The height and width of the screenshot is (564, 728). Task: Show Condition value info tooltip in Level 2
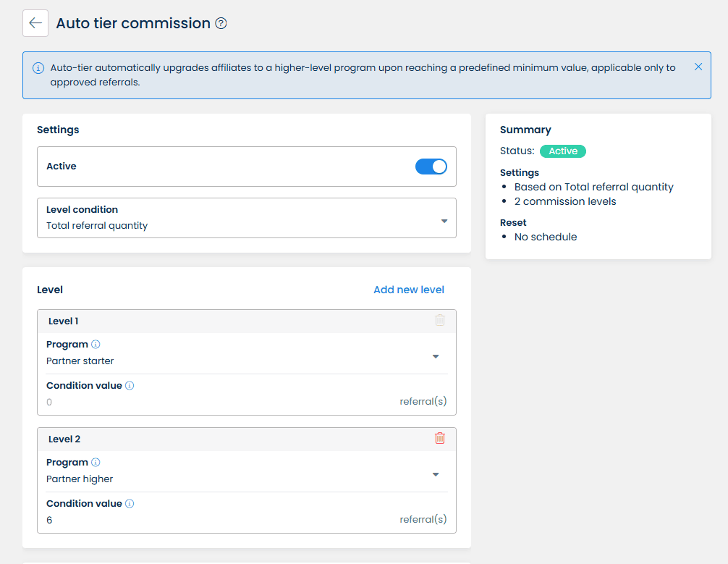coord(130,504)
